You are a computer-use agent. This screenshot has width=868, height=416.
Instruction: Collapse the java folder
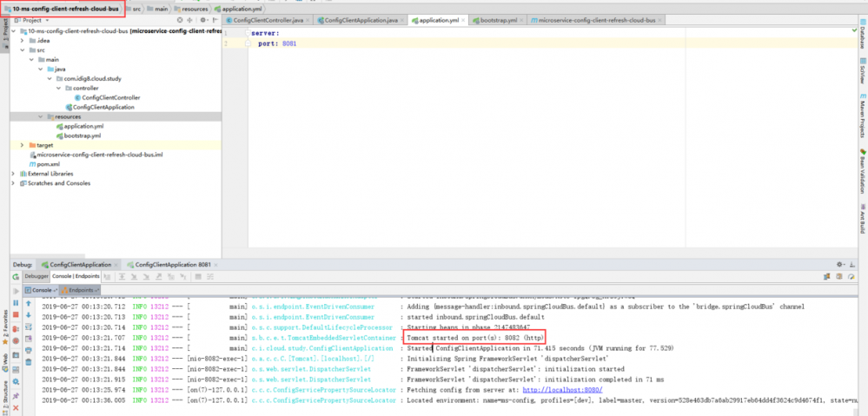click(41, 69)
